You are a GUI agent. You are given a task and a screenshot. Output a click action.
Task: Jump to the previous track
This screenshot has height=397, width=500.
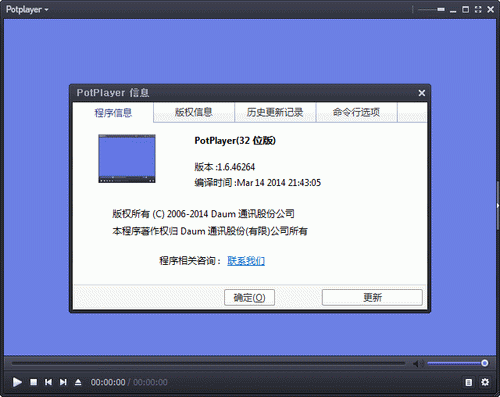(x=48, y=382)
